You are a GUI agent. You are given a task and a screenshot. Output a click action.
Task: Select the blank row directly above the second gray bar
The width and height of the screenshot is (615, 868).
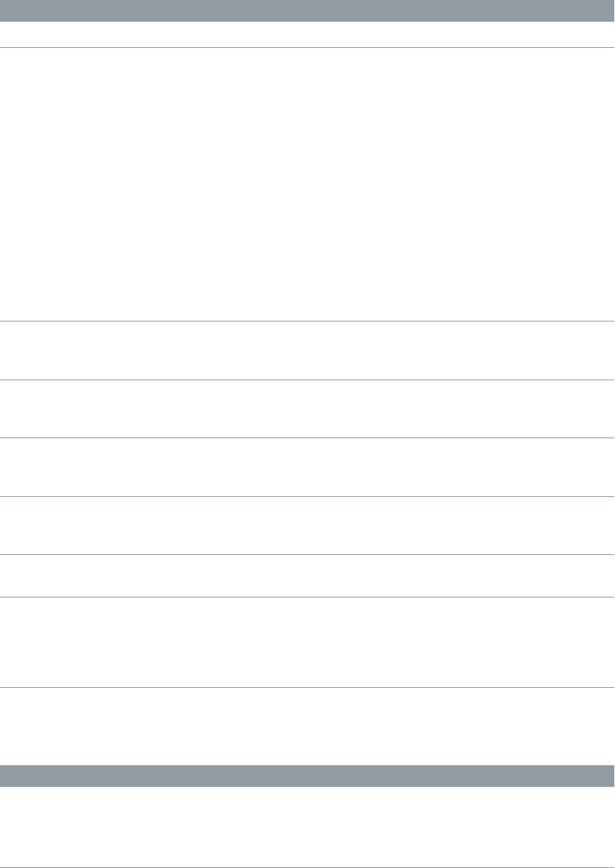click(x=307, y=727)
